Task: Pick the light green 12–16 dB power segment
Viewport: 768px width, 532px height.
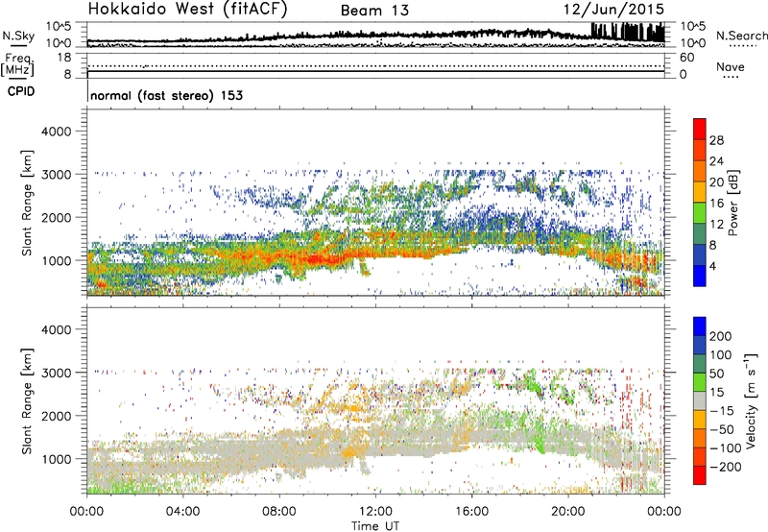Action: [700, 213]
